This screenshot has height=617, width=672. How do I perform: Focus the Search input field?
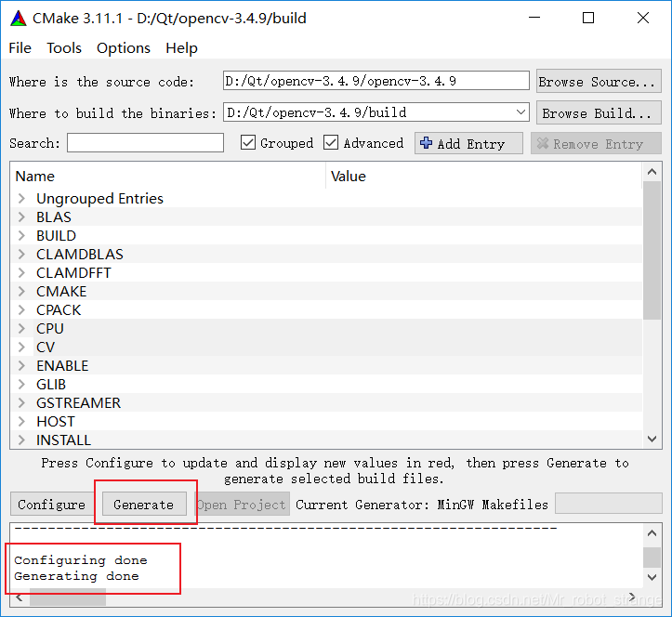coord(145,143)
